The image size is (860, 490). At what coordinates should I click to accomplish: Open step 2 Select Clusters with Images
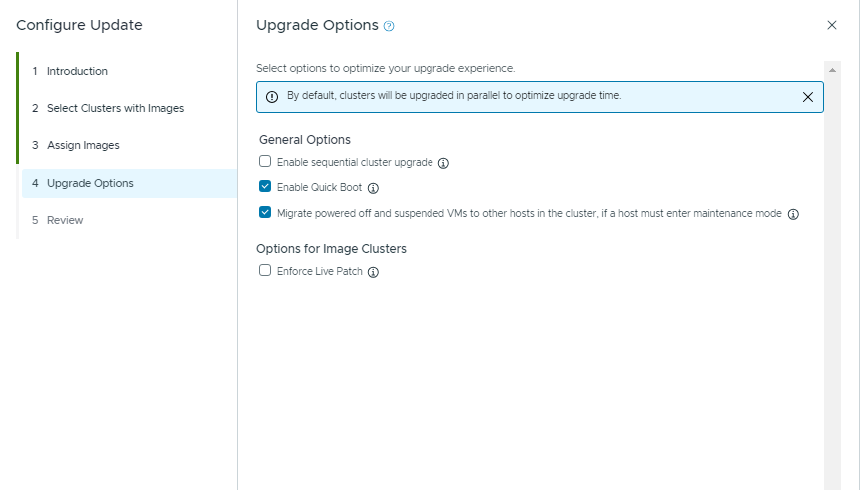(115, 108)
